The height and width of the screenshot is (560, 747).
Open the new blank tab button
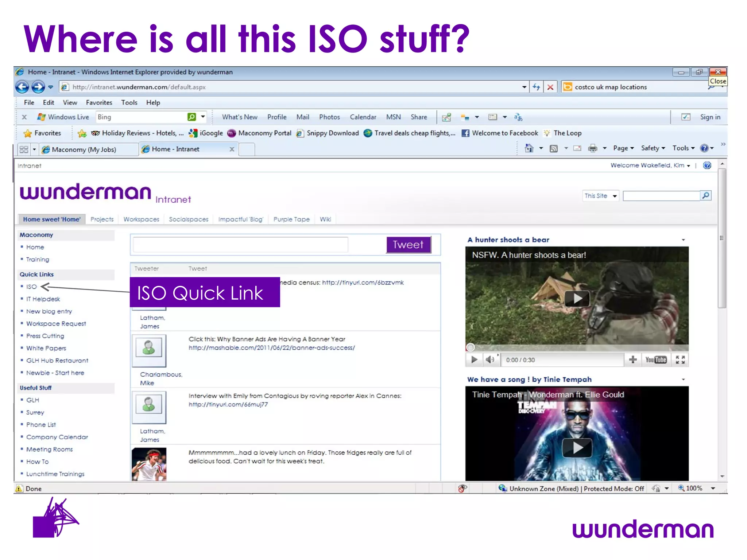(247, 149)
